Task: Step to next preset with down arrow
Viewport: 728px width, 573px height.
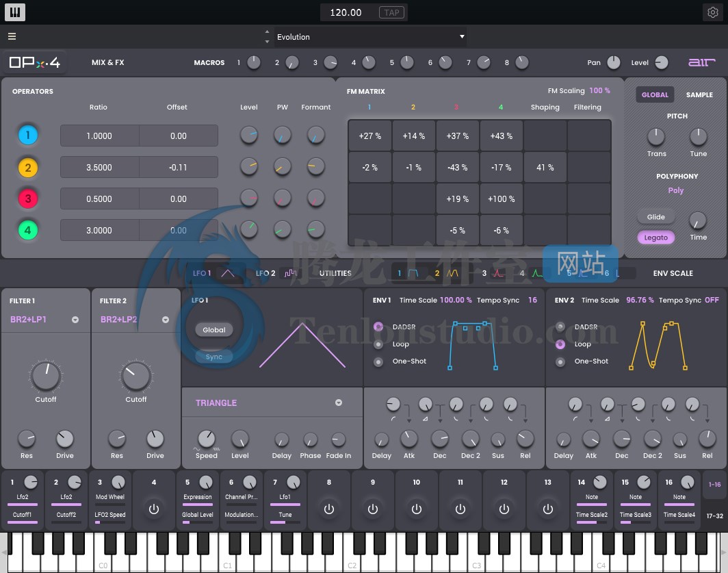Action: [x=267, y=42]
